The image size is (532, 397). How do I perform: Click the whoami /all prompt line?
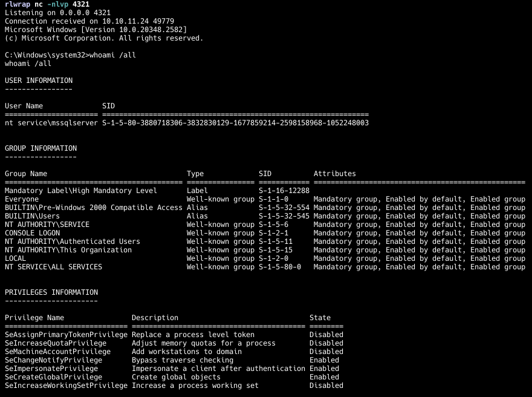coord(70,55)
